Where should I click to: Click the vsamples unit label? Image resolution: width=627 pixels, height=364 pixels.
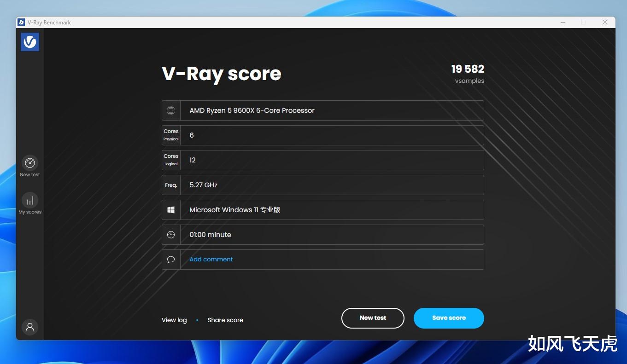coord(469,81)
